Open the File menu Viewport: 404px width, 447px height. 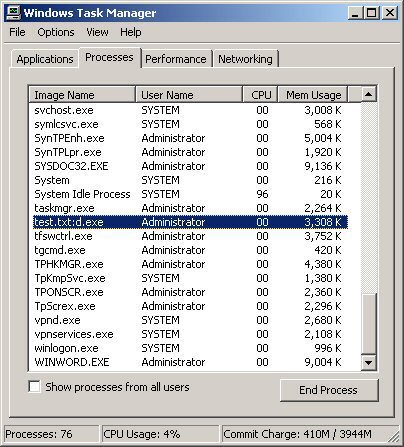coord(17,32)
